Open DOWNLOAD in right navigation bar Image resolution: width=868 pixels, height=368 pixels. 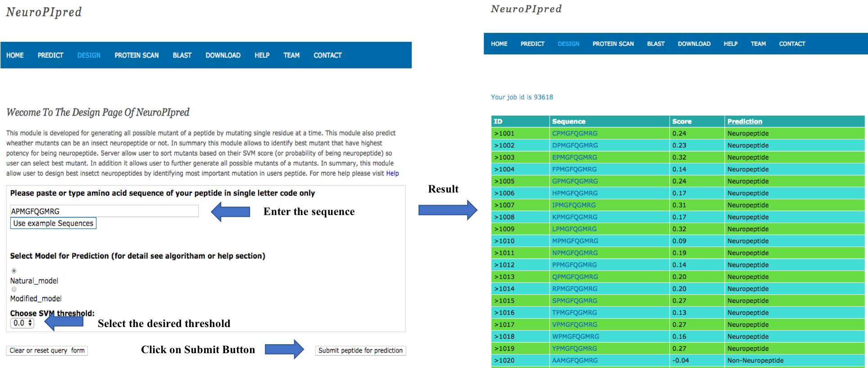(694, 44)
